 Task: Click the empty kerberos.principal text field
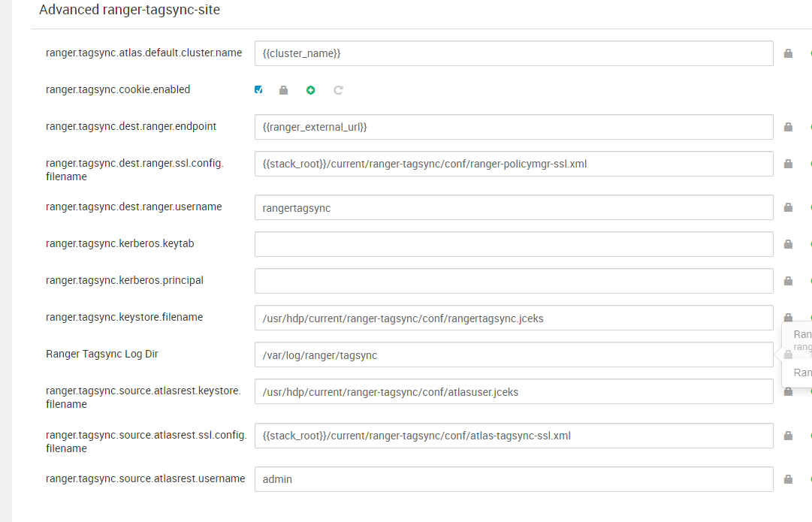(x=514, y=281)
